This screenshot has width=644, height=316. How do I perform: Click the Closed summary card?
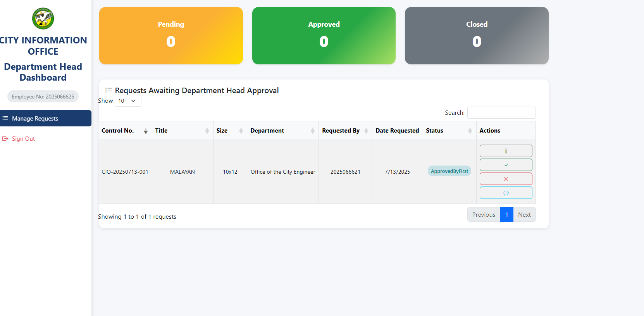[x=477, y=36]
